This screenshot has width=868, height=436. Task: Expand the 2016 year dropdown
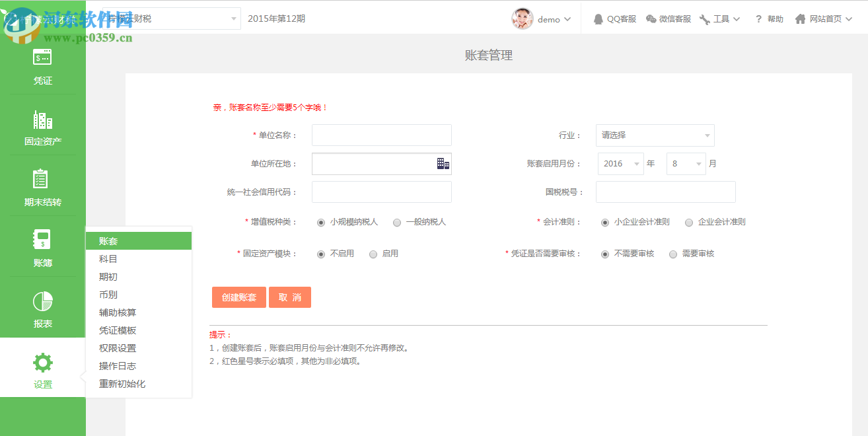pyautogui.click(x=620, y=163)
